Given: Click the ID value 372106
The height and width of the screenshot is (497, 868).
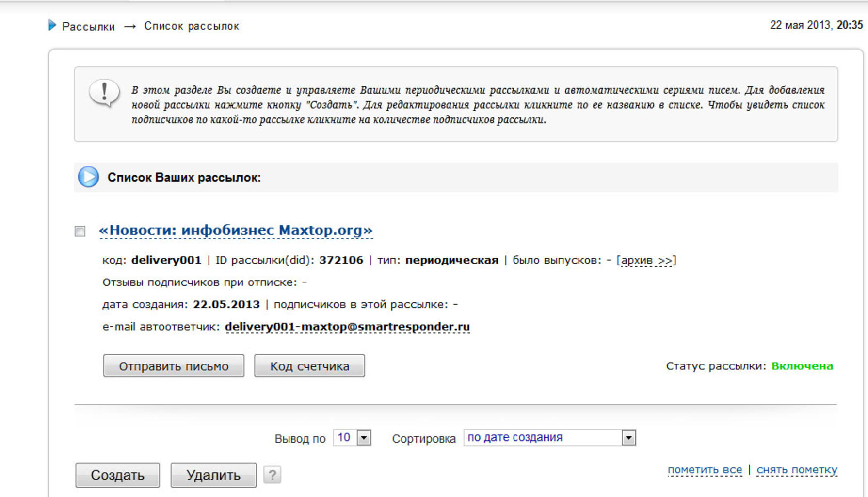Looking at the screenshot, I should pyautogui.click(x=341, y=260).
